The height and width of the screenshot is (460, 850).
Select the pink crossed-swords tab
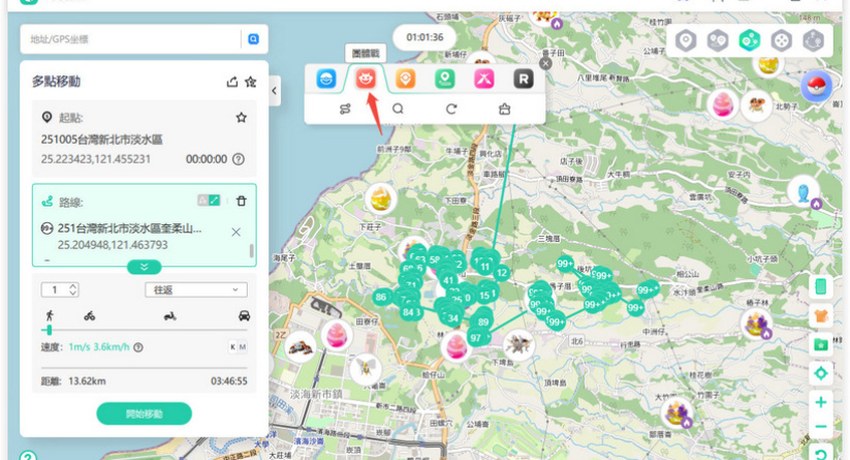click(484, 79)
